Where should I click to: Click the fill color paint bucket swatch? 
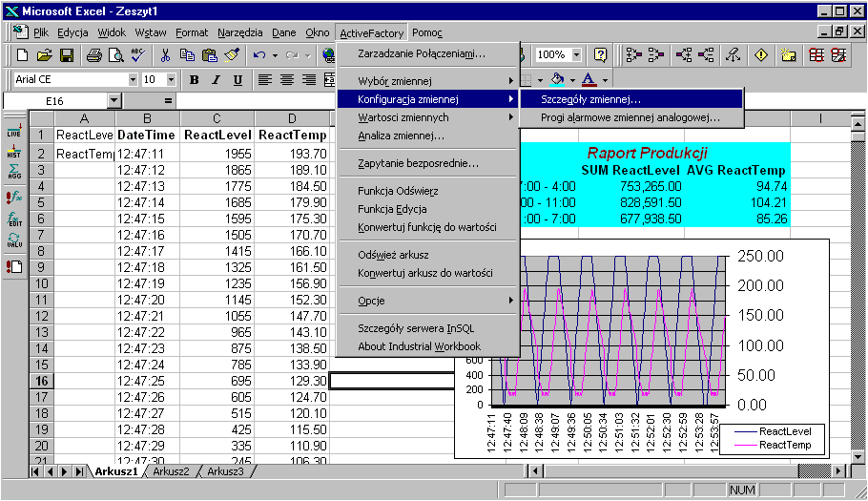557,80
